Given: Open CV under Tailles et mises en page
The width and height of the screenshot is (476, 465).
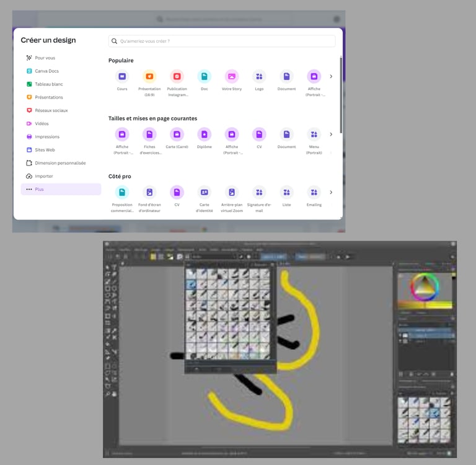Looking at the screenshot, I should coord(259,135).
